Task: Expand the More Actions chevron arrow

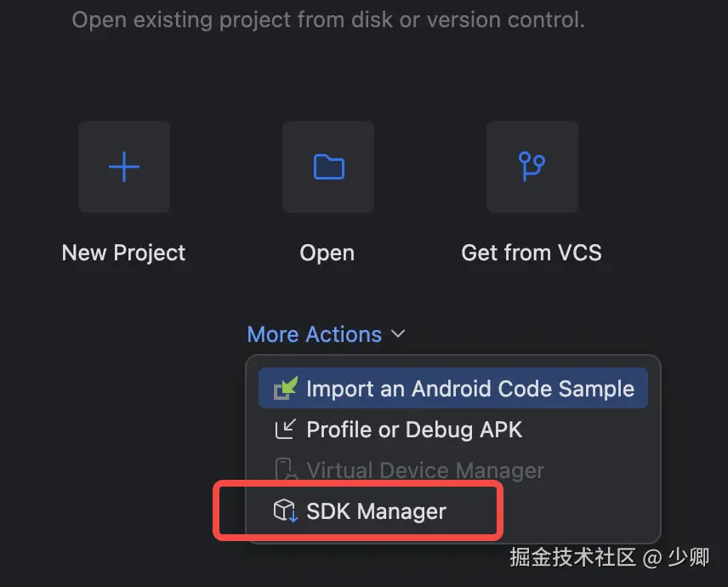Action: pos(398,335)
